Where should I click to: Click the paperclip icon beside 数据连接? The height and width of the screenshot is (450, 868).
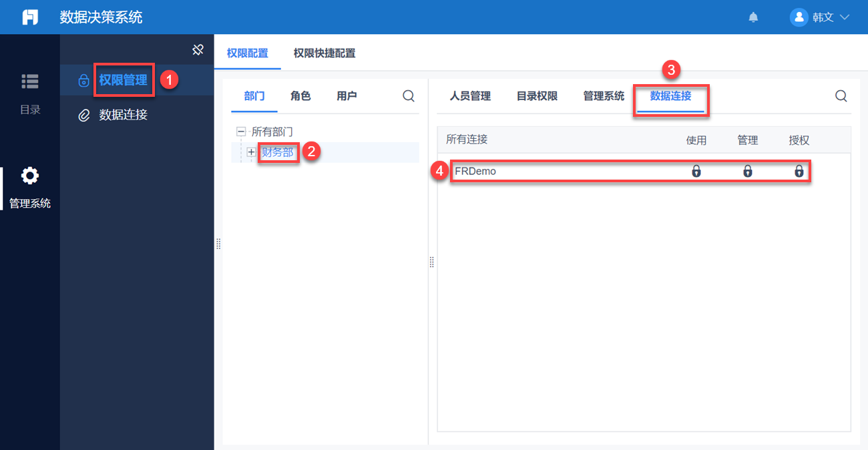[x=83, y=115]
